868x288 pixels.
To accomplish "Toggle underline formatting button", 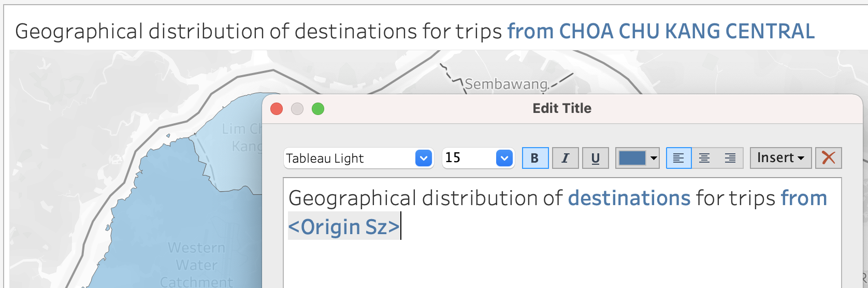I will [x=595, y=158].
